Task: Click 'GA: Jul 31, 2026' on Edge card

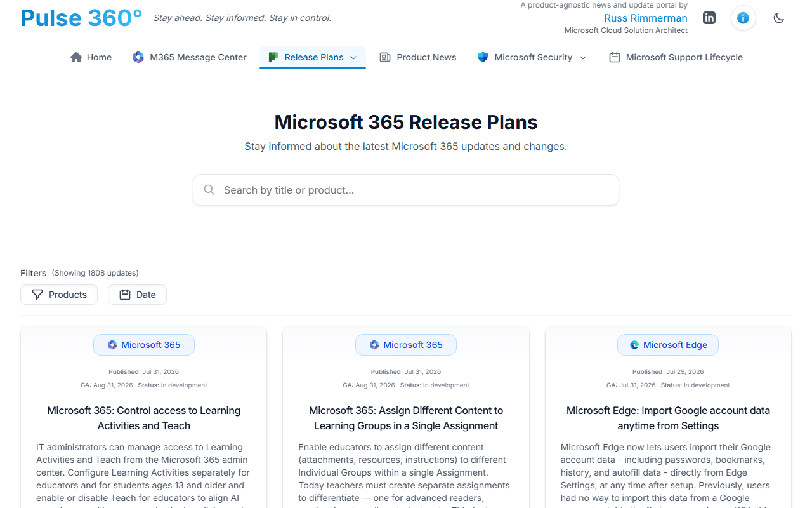Action: tap(631, 385)
